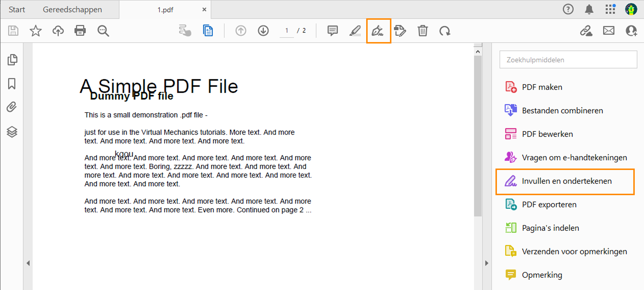Viewport: 644px width, 290px height.
Task: Open the notifications bell
Action: [x=589, y=9]
